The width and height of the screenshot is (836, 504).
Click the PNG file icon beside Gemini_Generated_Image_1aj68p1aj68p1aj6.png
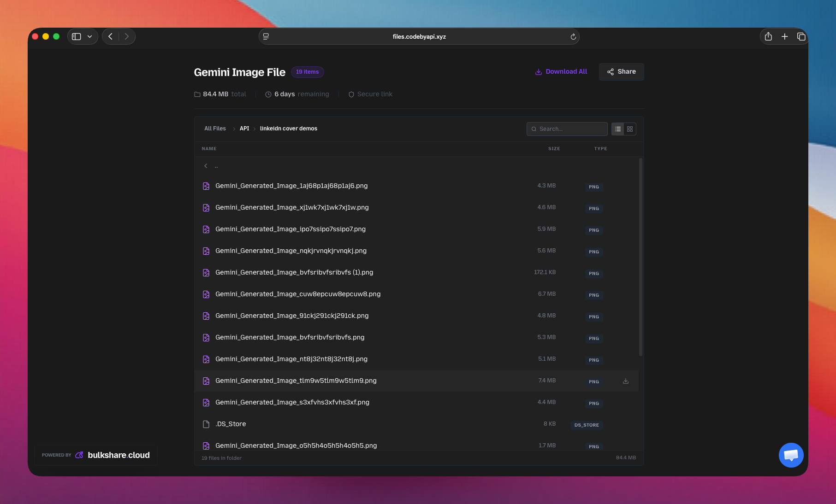click(206, 186)
